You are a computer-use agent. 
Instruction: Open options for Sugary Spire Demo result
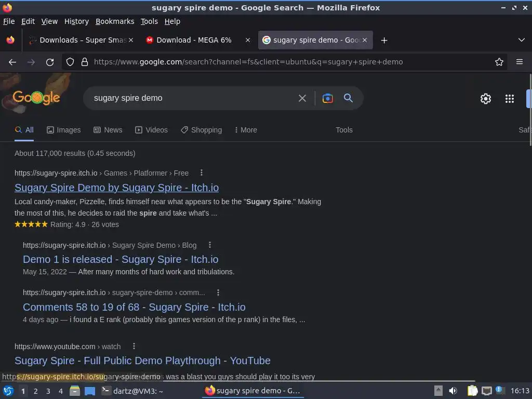pos(201,172)
